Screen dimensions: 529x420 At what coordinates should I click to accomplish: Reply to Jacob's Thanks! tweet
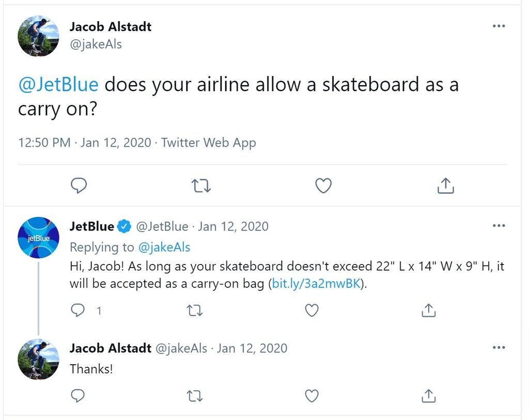(x=77, y=396)
